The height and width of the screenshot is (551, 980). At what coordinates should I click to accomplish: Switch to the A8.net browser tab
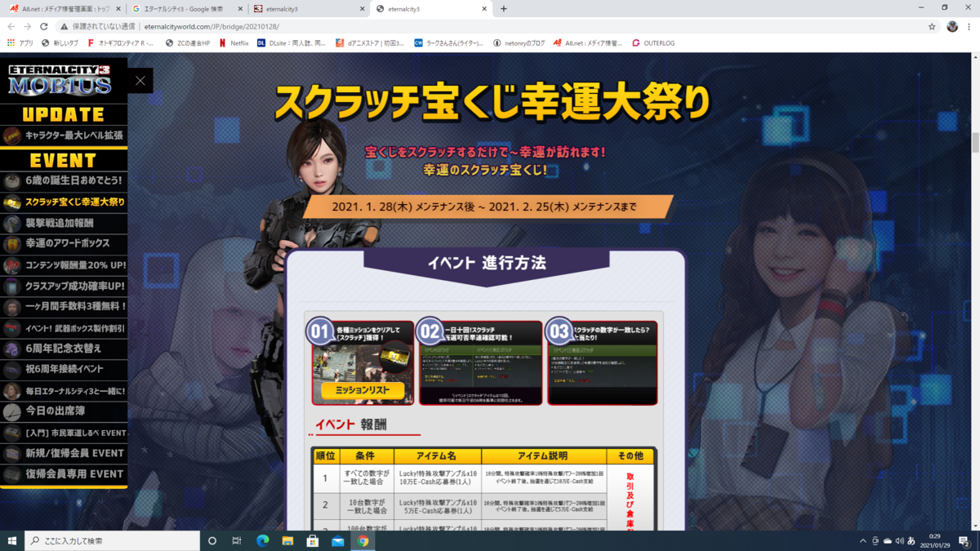click(x=64, y=9)
